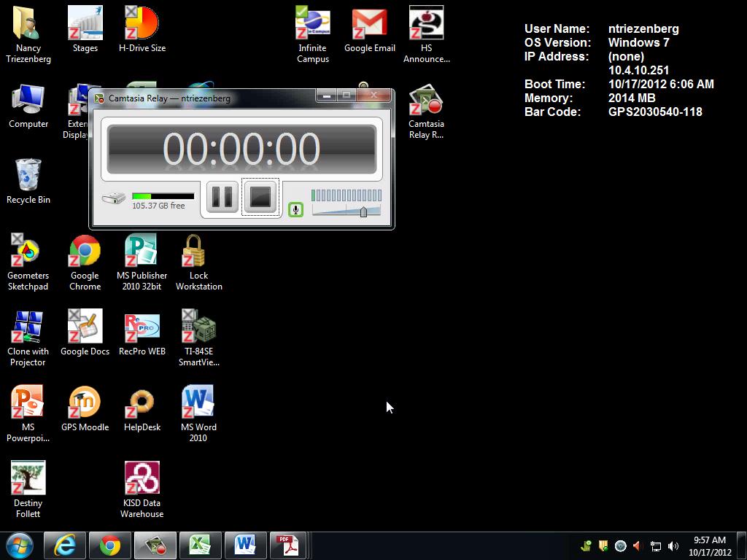Toggle the microphone in Camtasia Relay
This screenshot has width=747, height=560.
(295, 209)
